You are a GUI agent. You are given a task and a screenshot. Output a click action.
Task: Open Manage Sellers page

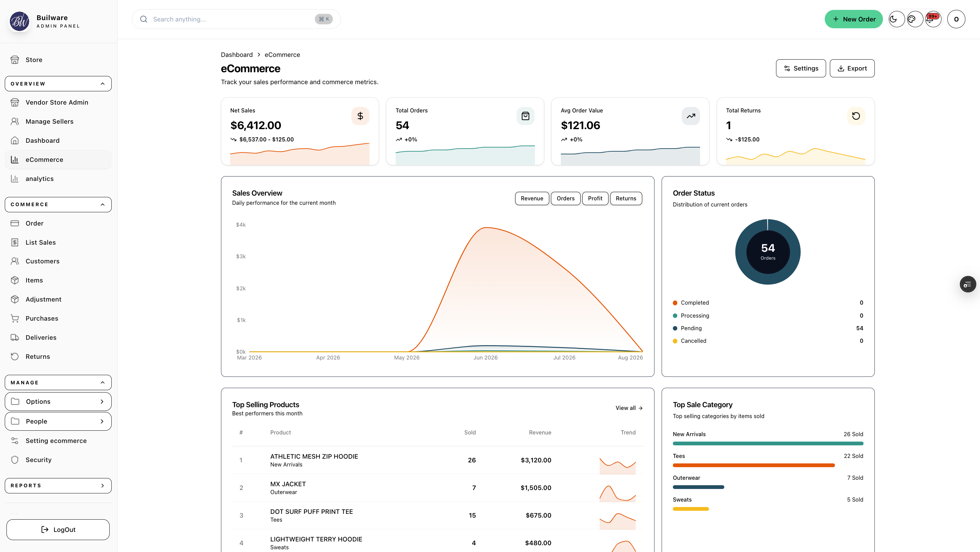coord(58,121)
